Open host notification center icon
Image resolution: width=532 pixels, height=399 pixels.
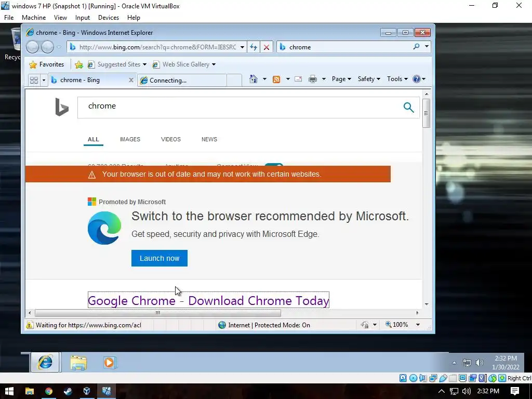click(x=515, y=391)
